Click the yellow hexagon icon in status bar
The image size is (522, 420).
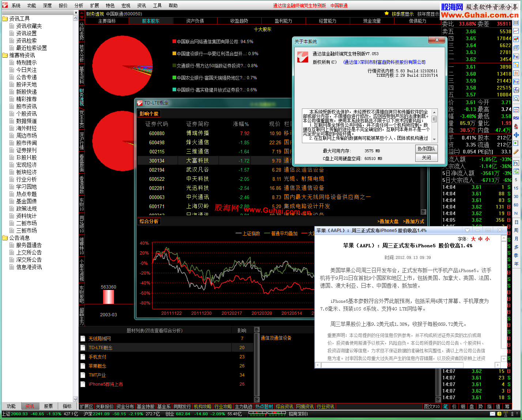(499, 414)
